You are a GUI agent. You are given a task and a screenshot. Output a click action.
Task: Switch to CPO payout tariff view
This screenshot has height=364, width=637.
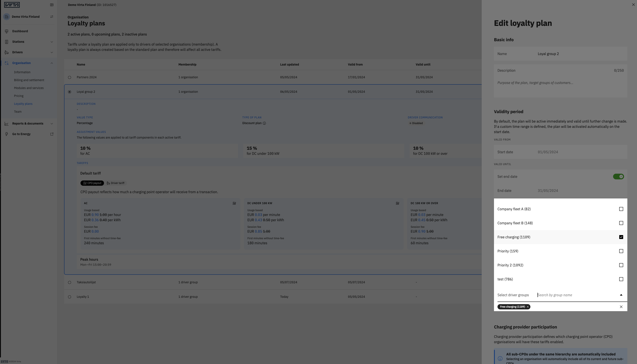click(92, 183)
